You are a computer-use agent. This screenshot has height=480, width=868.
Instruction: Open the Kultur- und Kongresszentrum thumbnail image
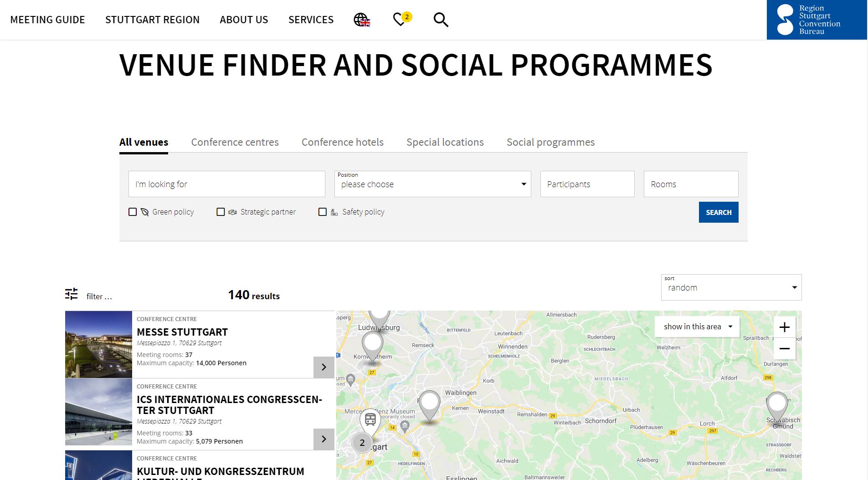pos(98,465)
